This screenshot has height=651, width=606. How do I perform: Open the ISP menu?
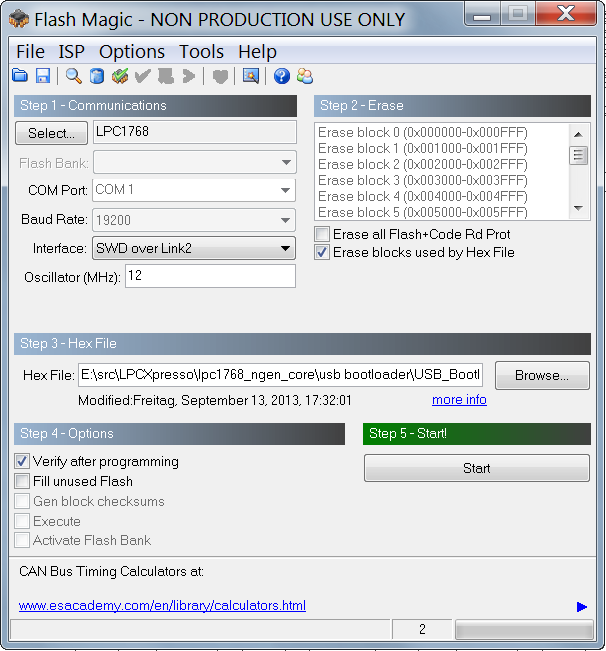pyautogui.click(x=71, y=52)
